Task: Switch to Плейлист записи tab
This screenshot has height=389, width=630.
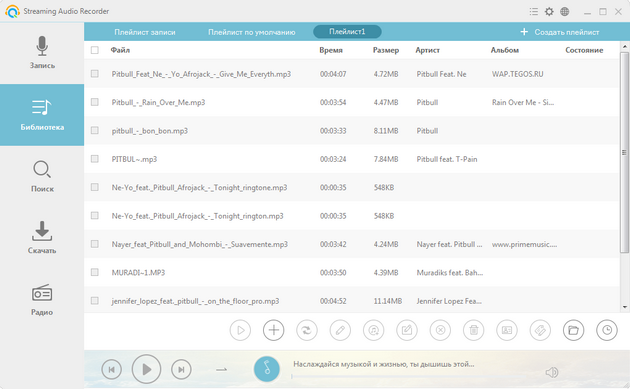Action: (145, 32)
